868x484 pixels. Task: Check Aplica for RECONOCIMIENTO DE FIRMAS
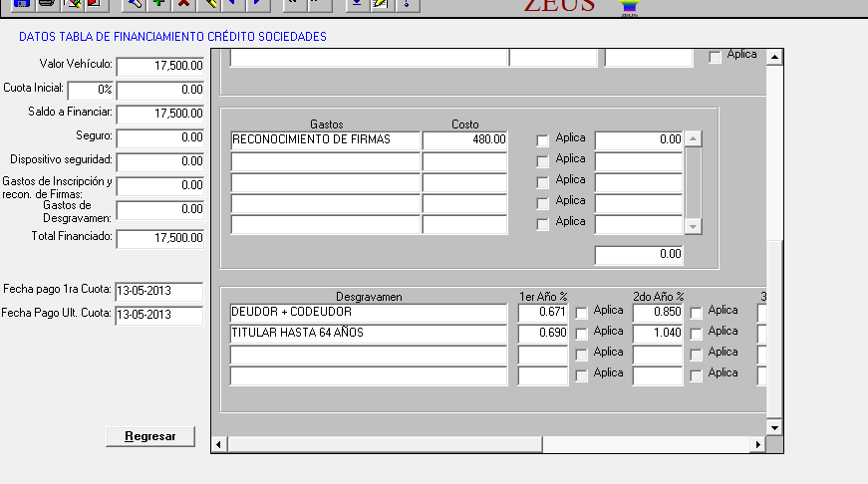tap(543, 140)
